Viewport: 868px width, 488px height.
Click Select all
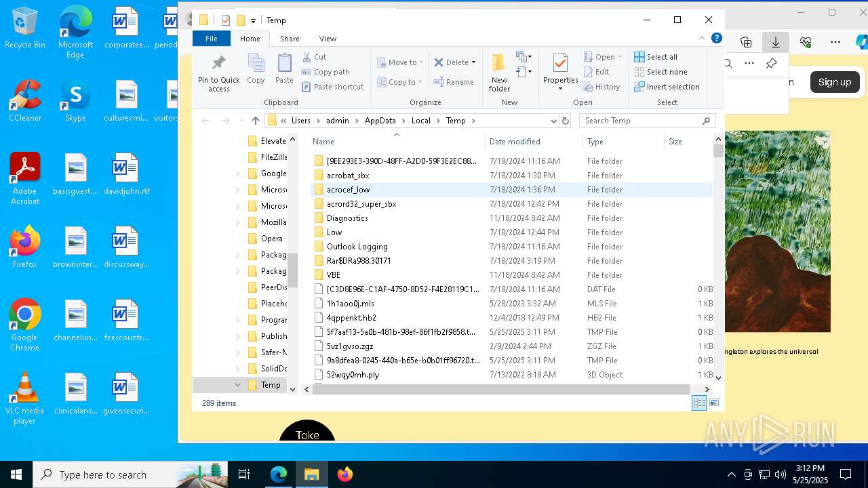[x=656, y=57]
